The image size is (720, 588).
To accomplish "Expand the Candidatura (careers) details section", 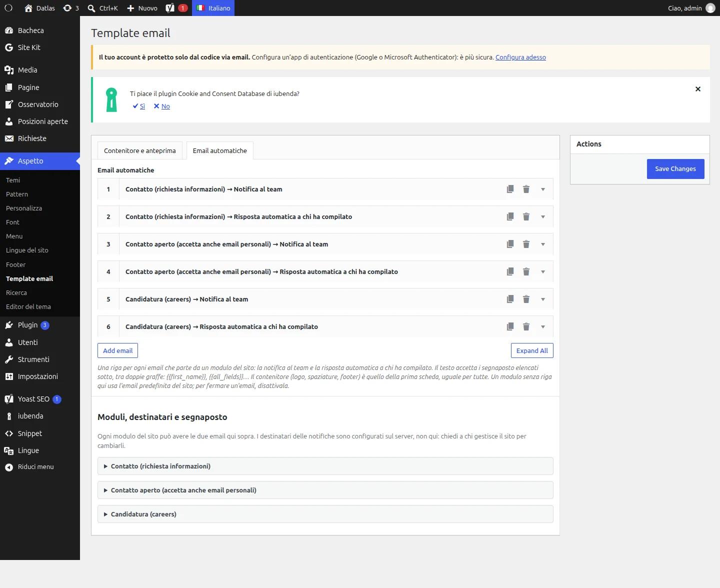I will click(325, 514).
